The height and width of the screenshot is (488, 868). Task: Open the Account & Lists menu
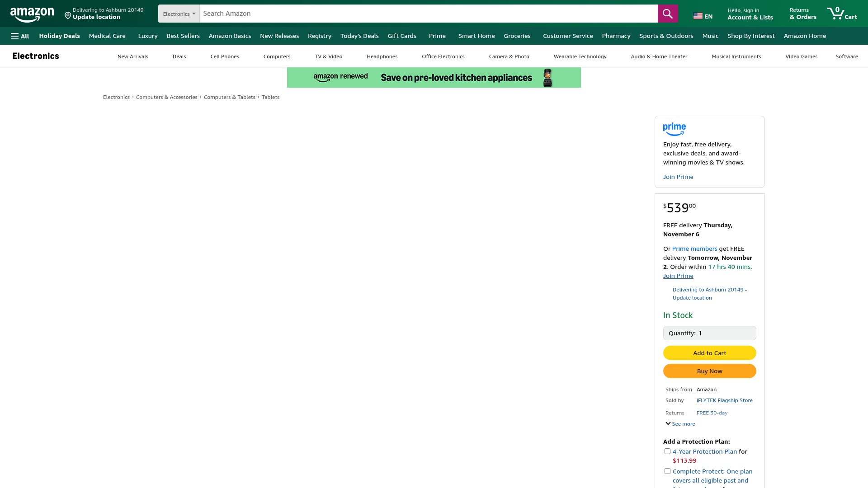point(750,14)
